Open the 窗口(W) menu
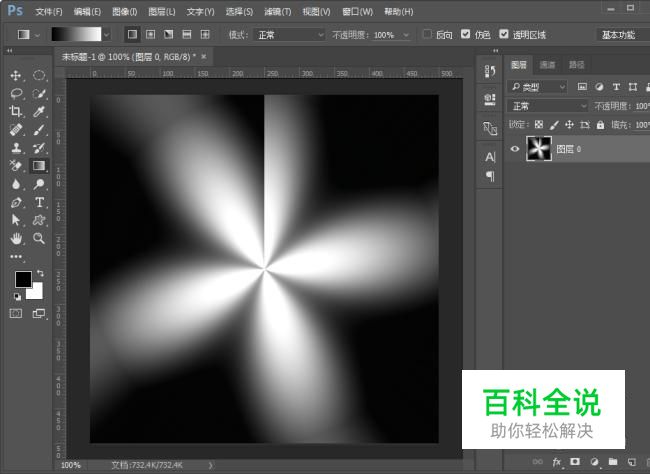Image resolution: width=650 pixels, height=474 pixels. coord(358,12)
